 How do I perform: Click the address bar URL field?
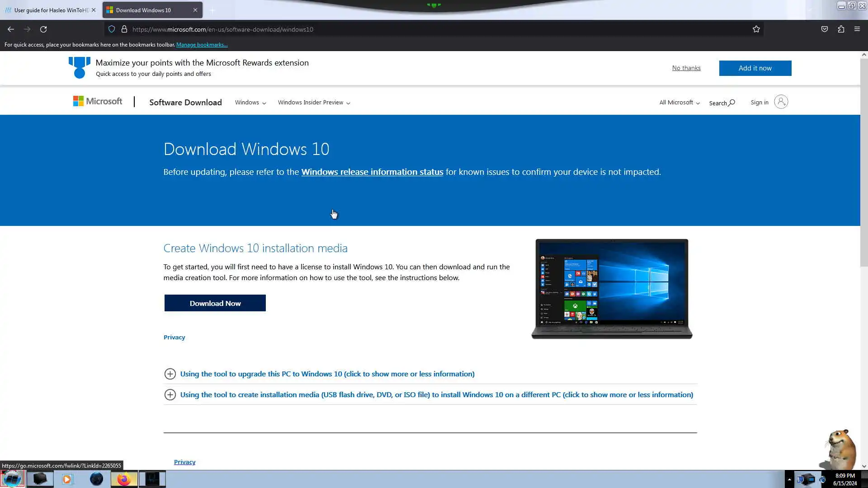click(407, 29)
